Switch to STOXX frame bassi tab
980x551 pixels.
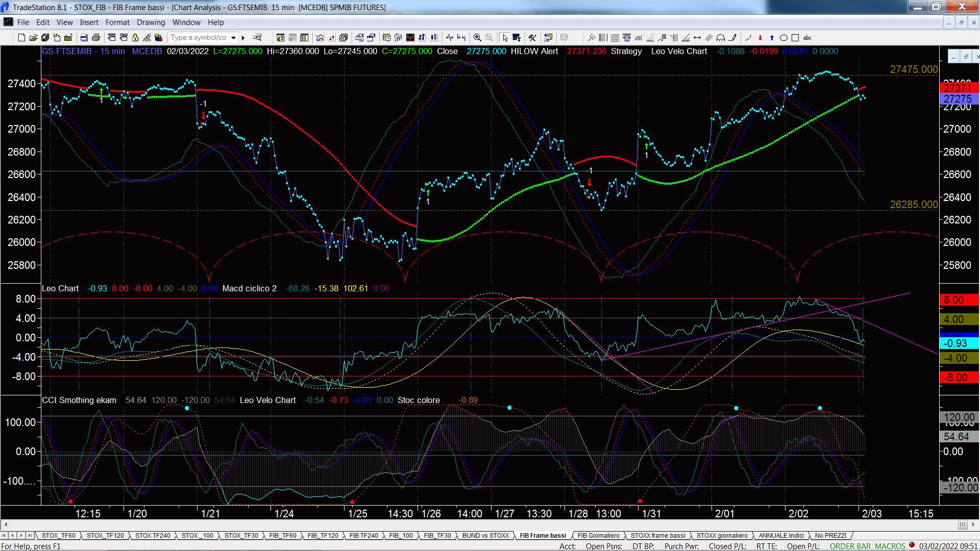(x=658, y=536)
